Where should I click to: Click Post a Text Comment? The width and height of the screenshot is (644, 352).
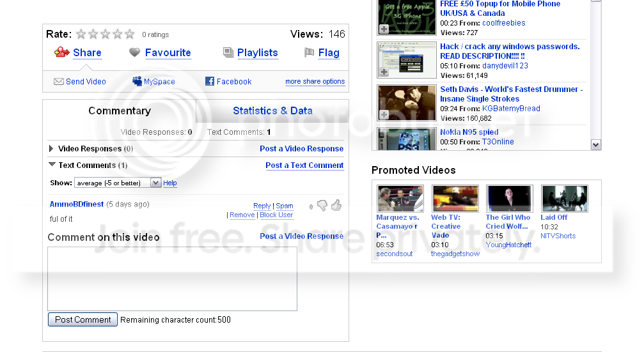304,165
